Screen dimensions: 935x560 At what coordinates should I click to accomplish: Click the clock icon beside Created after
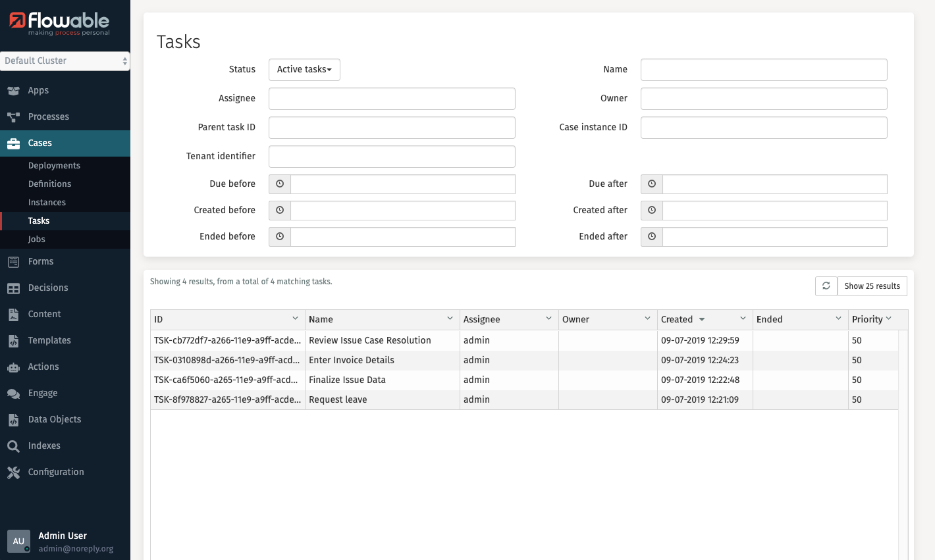click(652, 211)
